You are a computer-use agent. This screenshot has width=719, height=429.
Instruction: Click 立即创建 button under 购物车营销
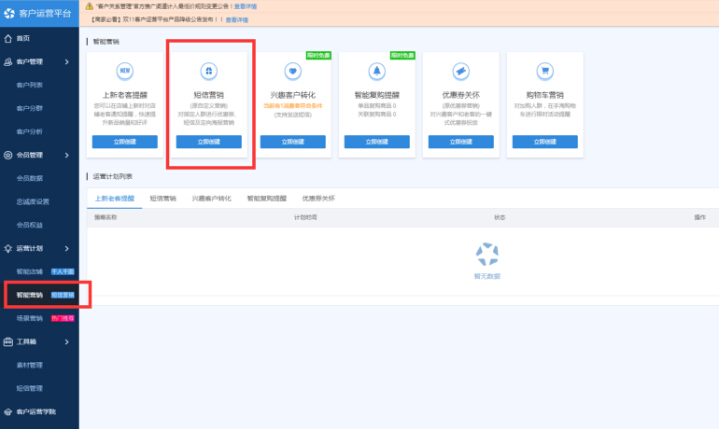coord(544,142)
